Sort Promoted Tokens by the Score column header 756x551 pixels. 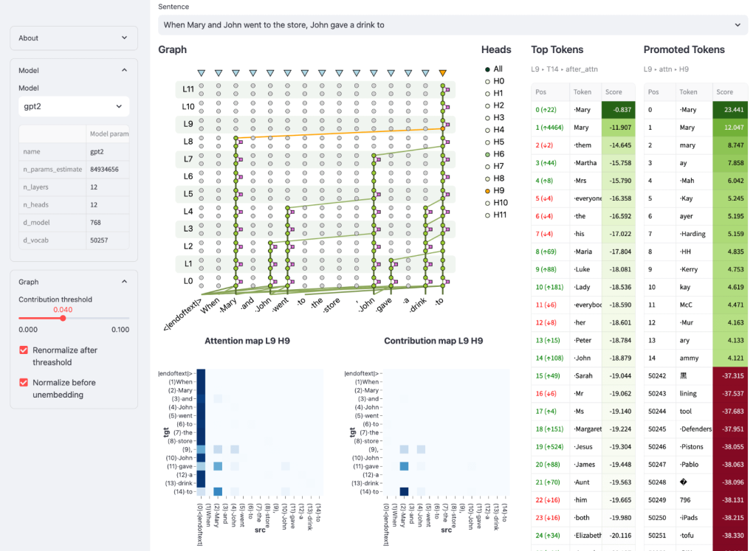point(730,92)
